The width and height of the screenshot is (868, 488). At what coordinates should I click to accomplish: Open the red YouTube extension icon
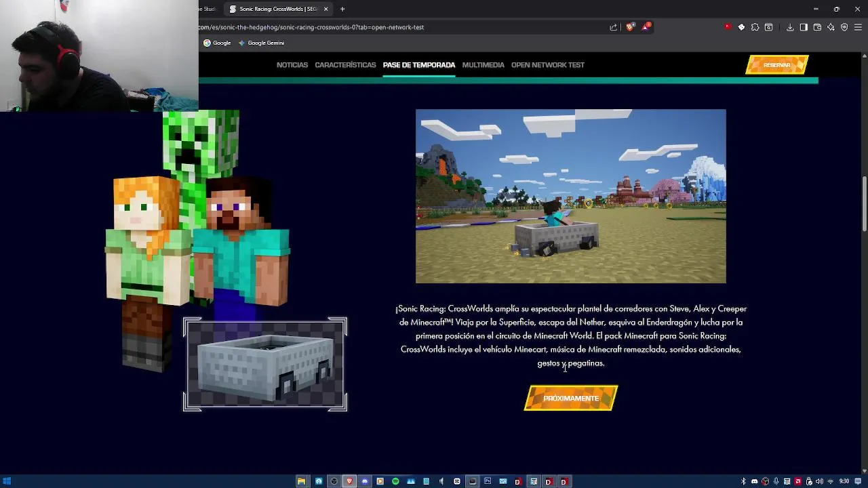click(728, 27)
